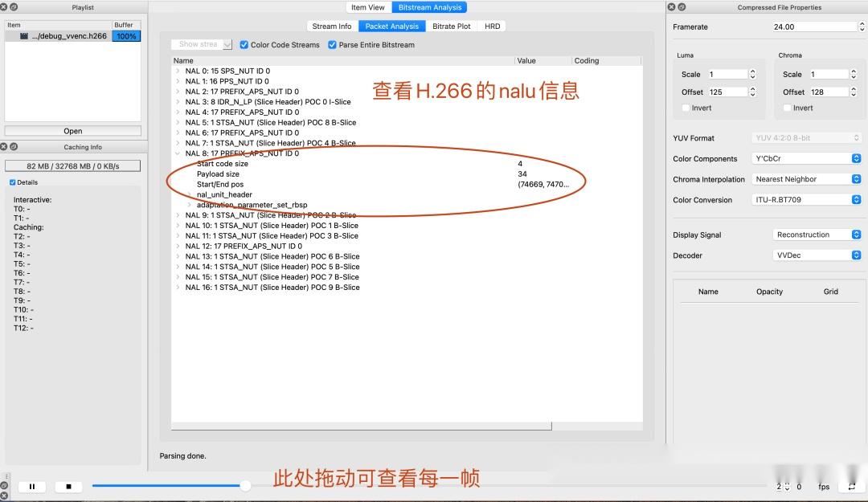Image resolution: width=868 pixels, height=502 pixels.
Task: Click the undock icon on Caching Info panel
Action: pyautogui.click(x=13, y=147)
